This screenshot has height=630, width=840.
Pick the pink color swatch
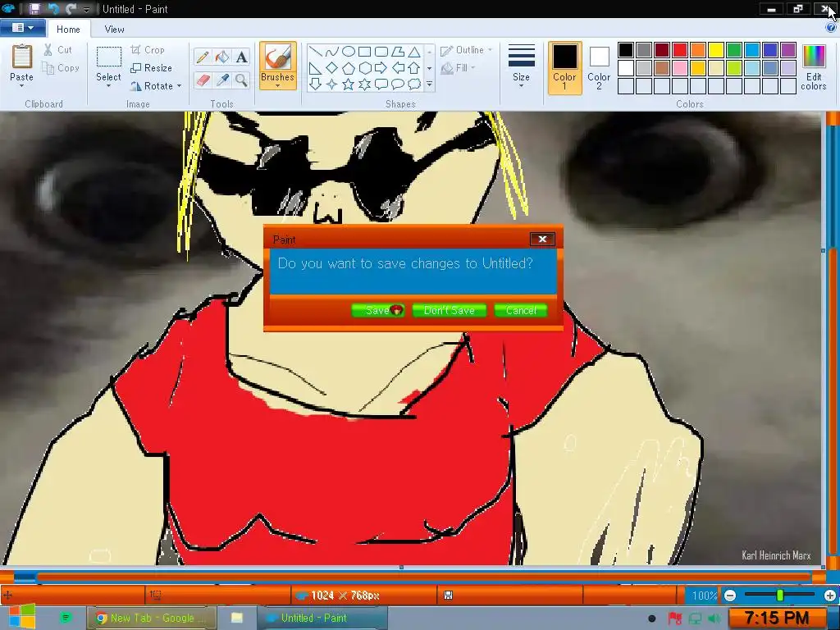[680, 68]
